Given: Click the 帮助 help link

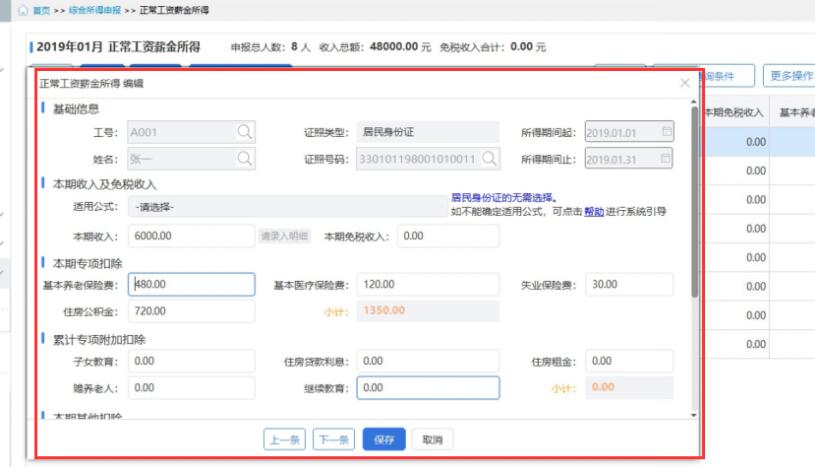Looking at the screenshot, I should (594, 212).
